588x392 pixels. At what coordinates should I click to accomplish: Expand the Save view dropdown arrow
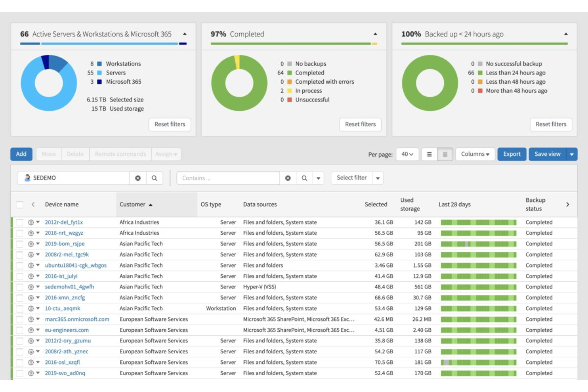572,154
